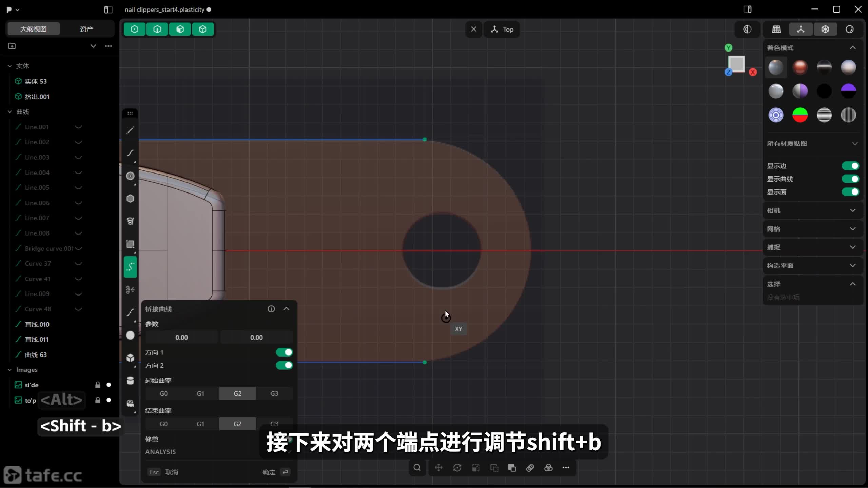Select the sphere primitive tool
Screen dimensions: 868x488
tap(130, 335)
